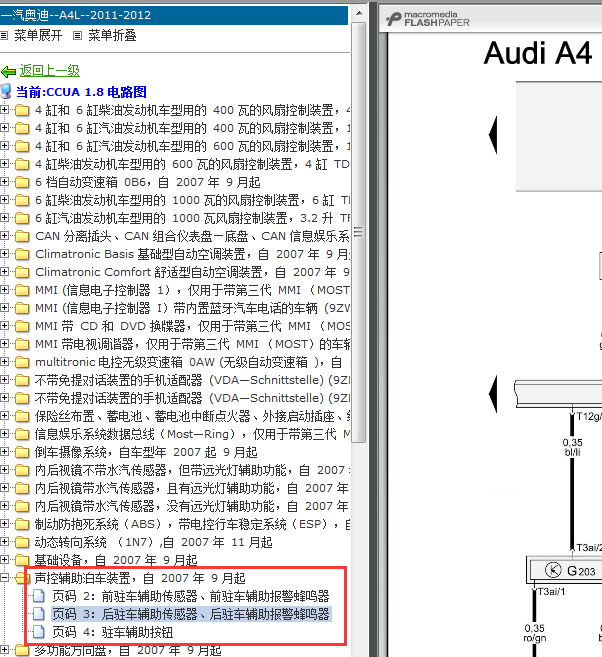Click folder icon of 6 缸柴油发动机 1000 瓦 row
The height and width of the screenshot is (657, 602).
click(22, 201)
